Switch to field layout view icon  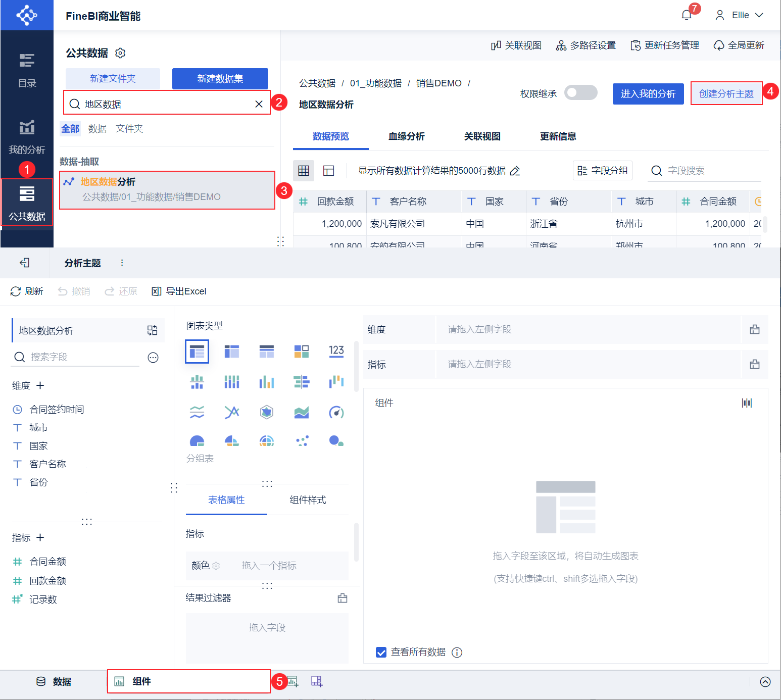pos(329,171)
